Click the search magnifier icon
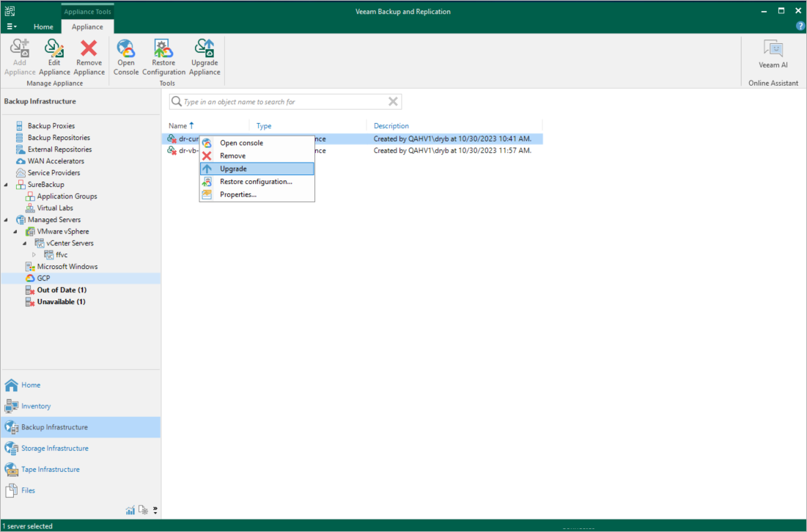The width and height of the screenshot is (807, 532). pos(176,101)
